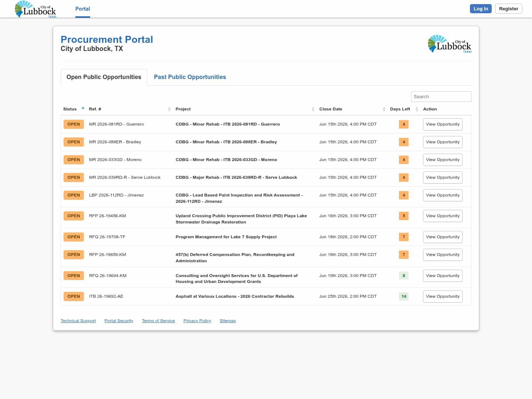Click project 'CDBG - Minor Rehab - ITB 2026-033GD - Moreno'
Viewport: 532px width, 399px height.
tap(226, 160)
